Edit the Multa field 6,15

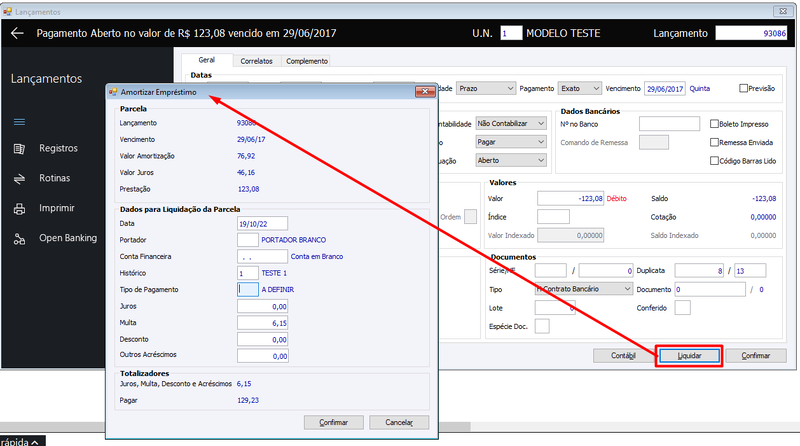(263, 323)
